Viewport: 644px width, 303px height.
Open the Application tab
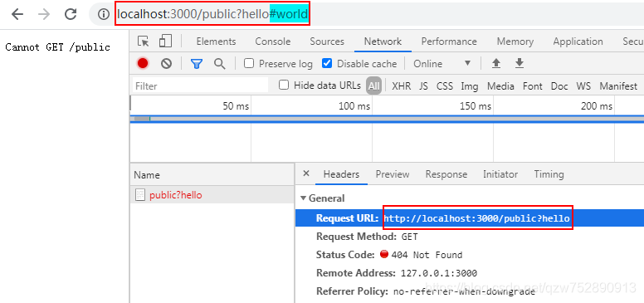coord(578,42)
